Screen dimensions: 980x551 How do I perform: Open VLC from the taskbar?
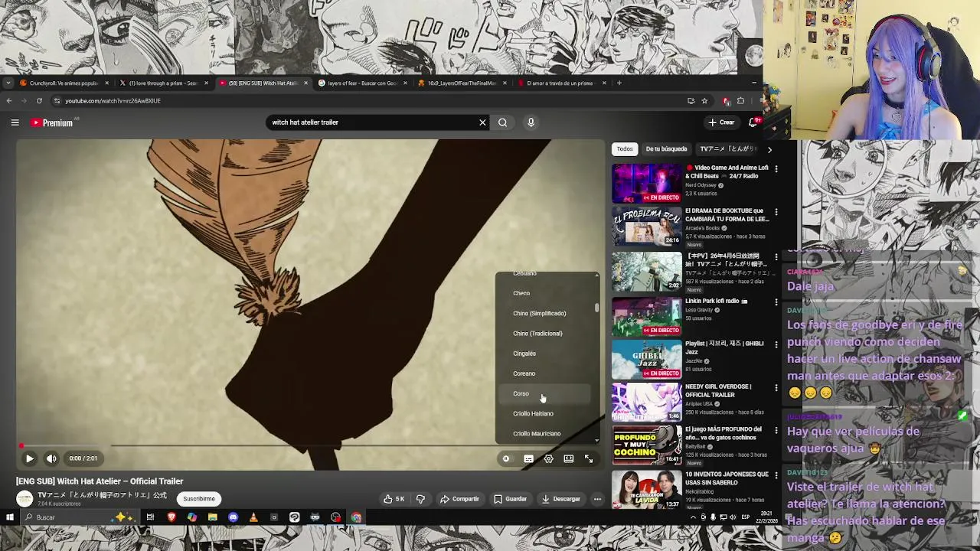(x=253, y=517)
